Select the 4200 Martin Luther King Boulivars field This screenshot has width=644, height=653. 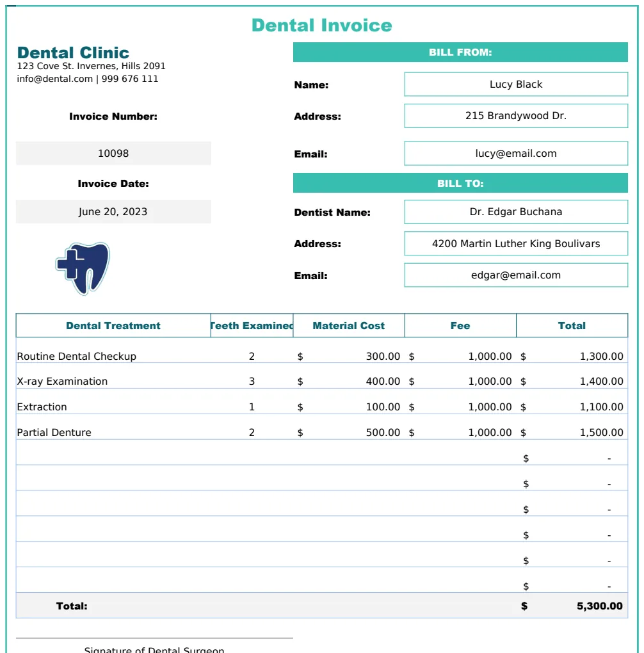tap(516, 244)
